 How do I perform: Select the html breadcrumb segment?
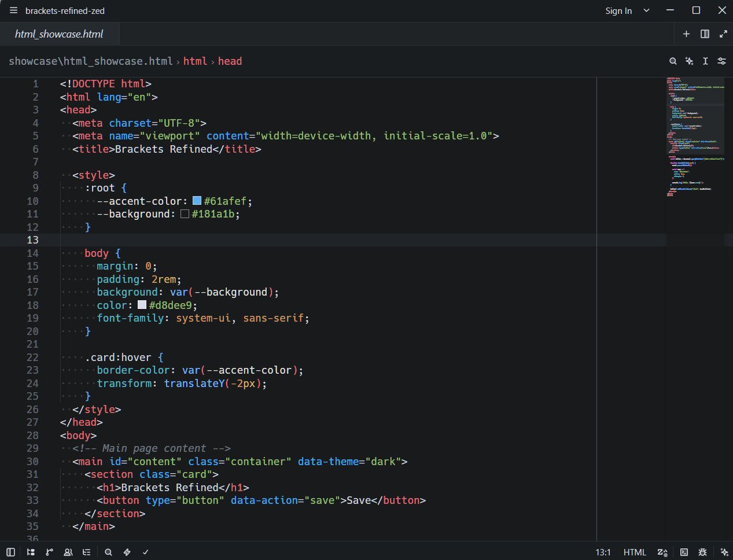(195, 61)
